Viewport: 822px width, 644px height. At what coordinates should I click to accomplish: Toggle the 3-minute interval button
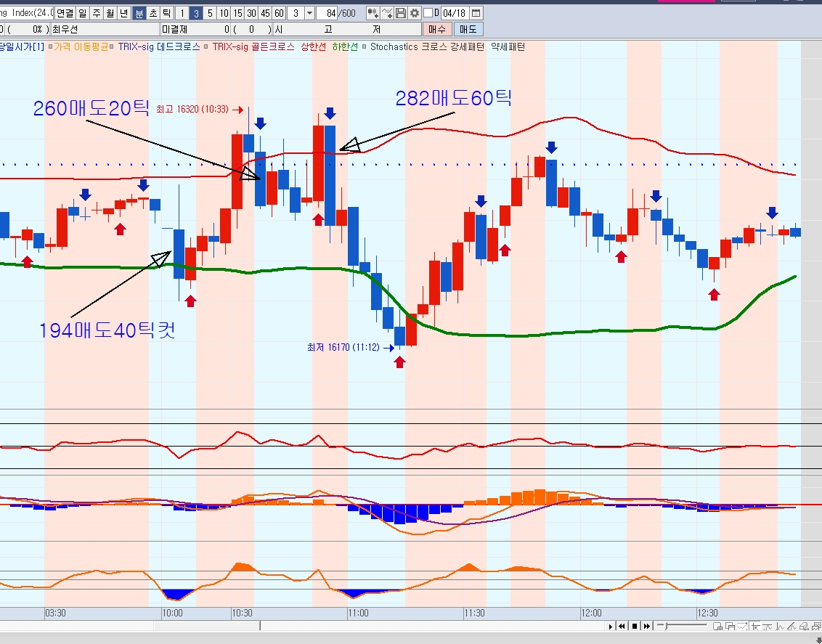click(197, 13)
